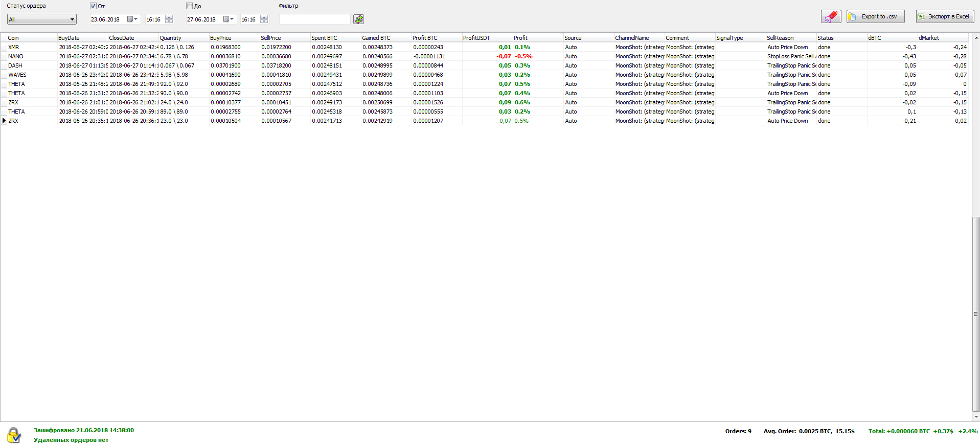Screen dimensions: 980x445
Task: Toggle the До end date checkbox
Action: click(189, 6)
